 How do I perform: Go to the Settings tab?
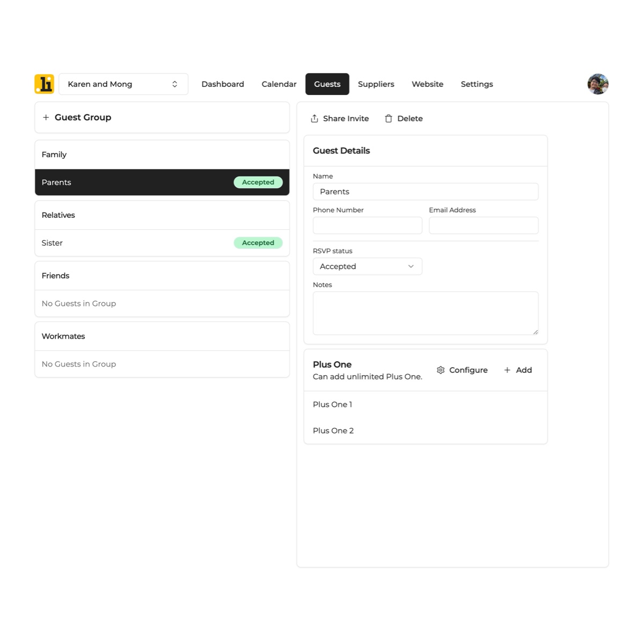tap(477, 84)
